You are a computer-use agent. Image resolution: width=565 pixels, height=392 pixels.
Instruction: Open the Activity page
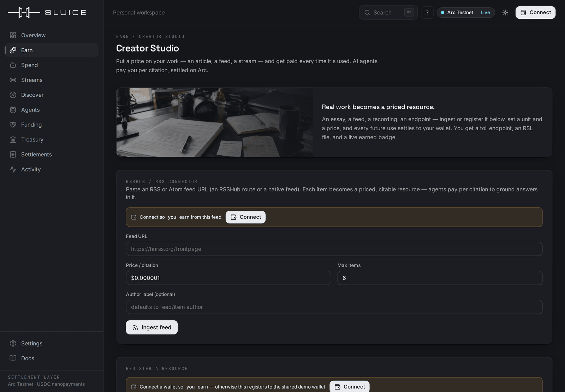(x=52, y=169)
